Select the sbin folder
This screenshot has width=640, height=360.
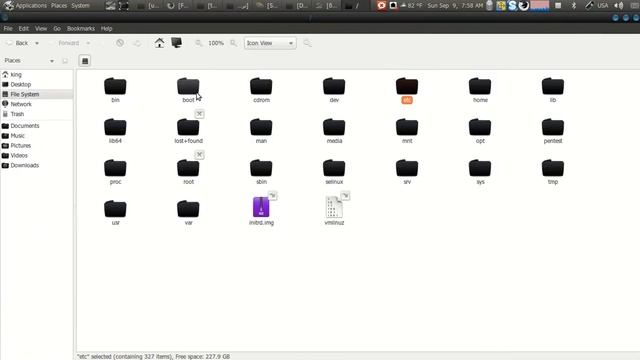pos(261,168)
